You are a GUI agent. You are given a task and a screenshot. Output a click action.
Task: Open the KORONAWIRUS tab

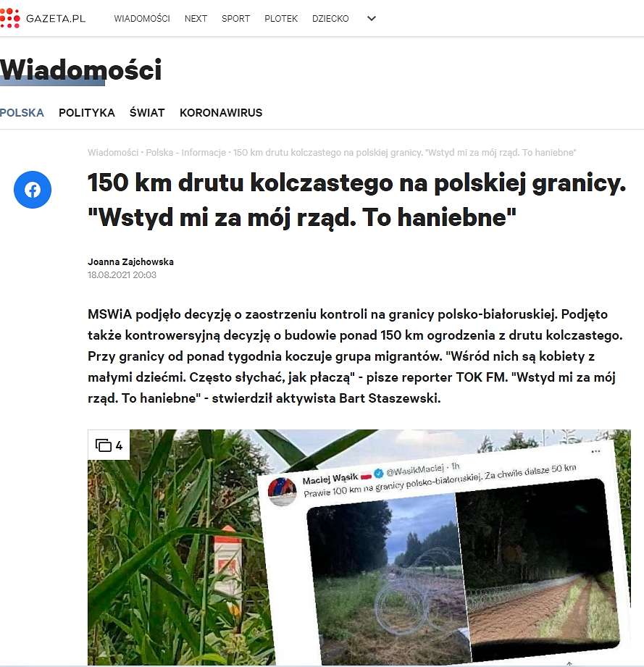point(221,113)
